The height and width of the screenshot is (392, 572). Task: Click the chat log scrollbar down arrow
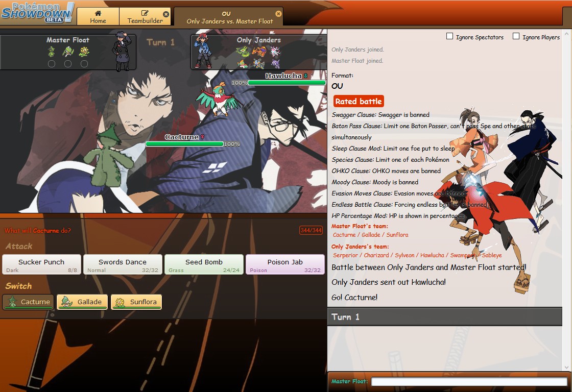566,367
